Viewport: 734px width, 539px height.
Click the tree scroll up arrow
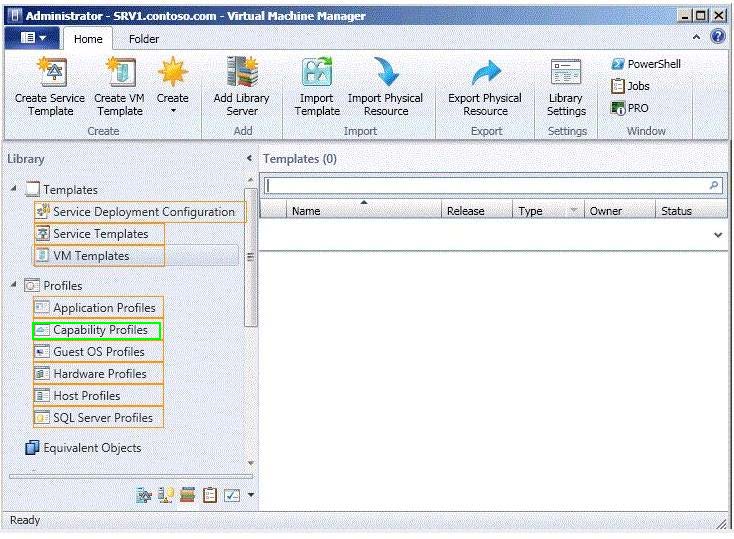[251, 180]
